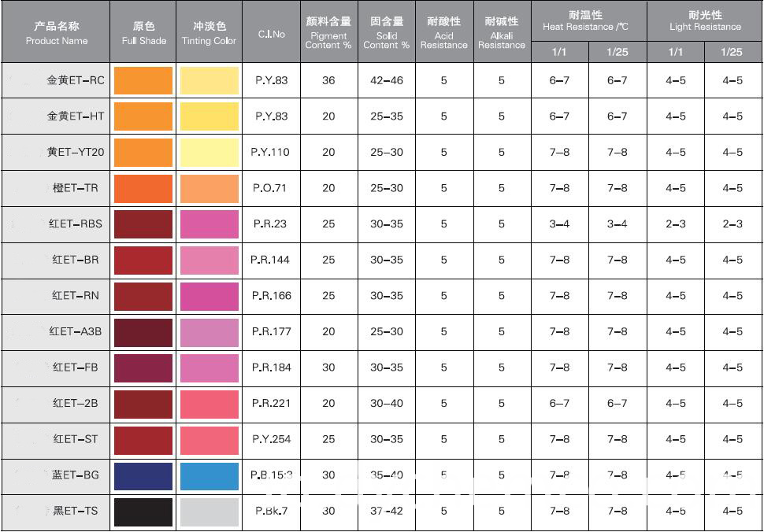Click product name 红ET-FB

coord(76,368)
